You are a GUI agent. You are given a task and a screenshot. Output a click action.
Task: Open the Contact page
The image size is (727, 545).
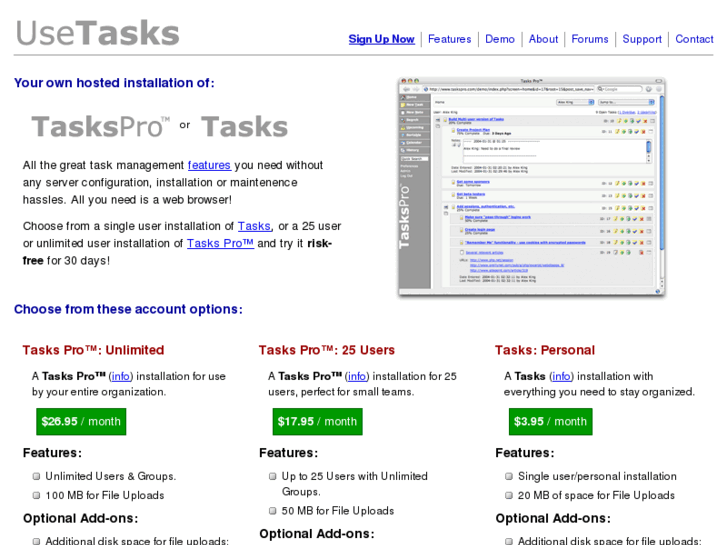point(694,39)
